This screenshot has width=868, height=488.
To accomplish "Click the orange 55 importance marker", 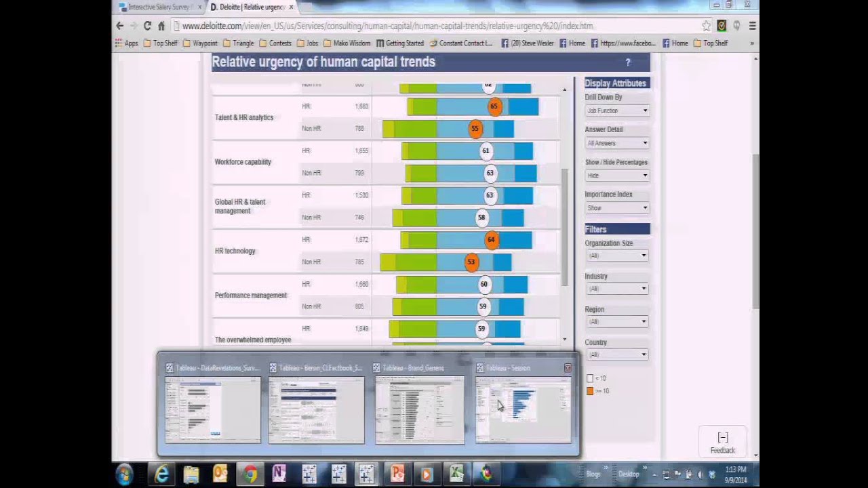I will tap(475, 129).
